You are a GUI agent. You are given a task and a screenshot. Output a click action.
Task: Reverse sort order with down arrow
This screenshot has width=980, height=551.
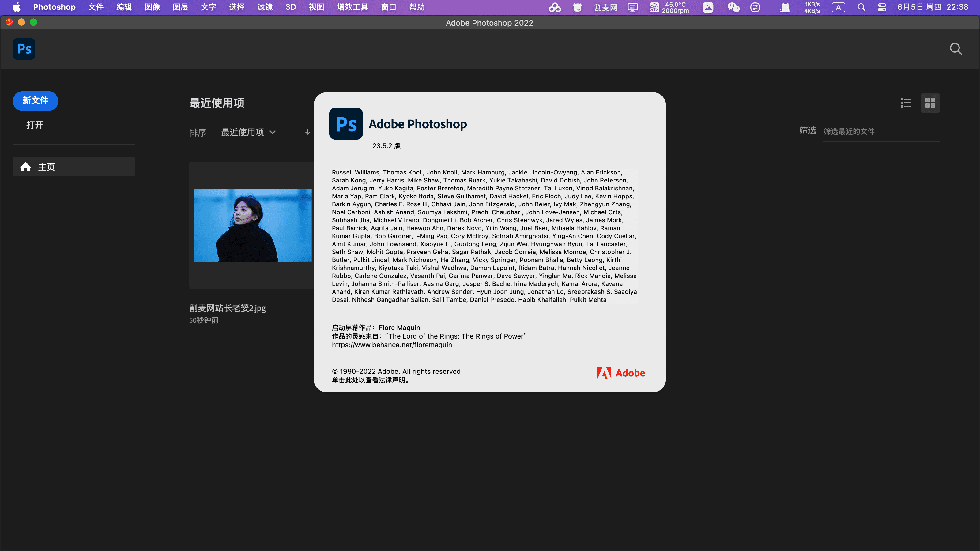pyautogui.click(x=308, y=132)
